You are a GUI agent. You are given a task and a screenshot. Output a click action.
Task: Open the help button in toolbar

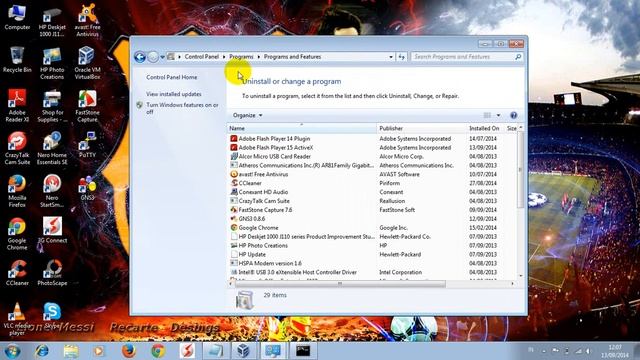click(513, 115)
